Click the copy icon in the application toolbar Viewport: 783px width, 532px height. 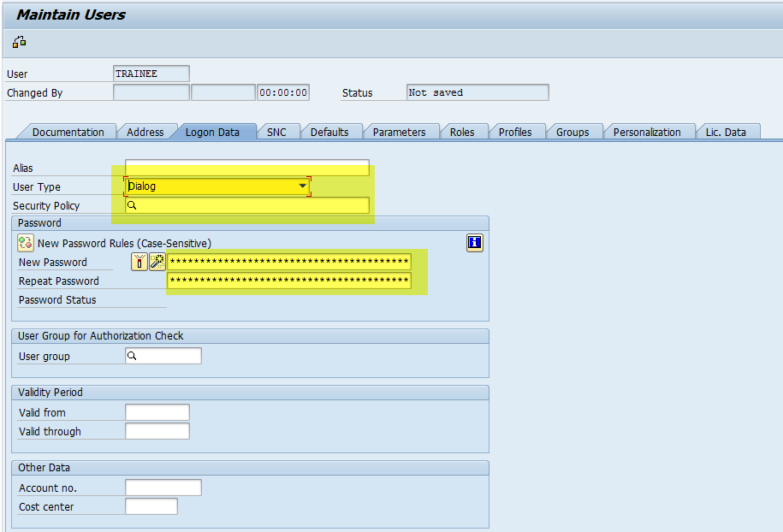[18, 41]
